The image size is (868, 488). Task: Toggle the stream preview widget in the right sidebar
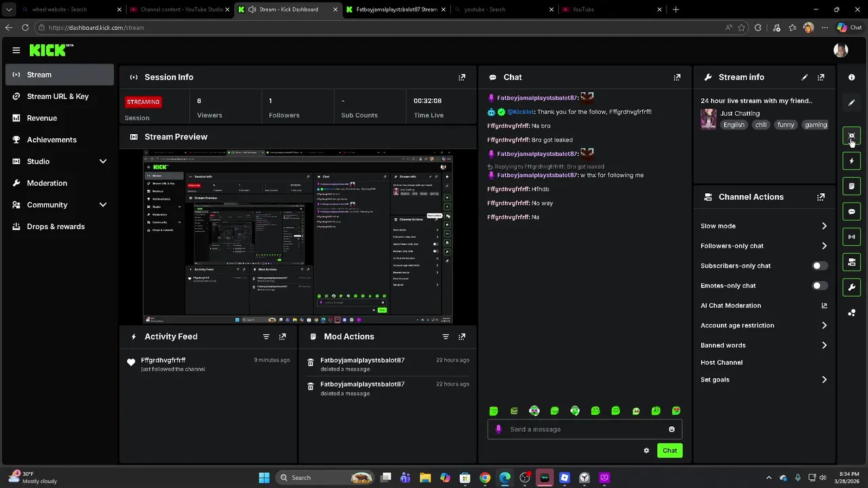(x=852, y=136)
